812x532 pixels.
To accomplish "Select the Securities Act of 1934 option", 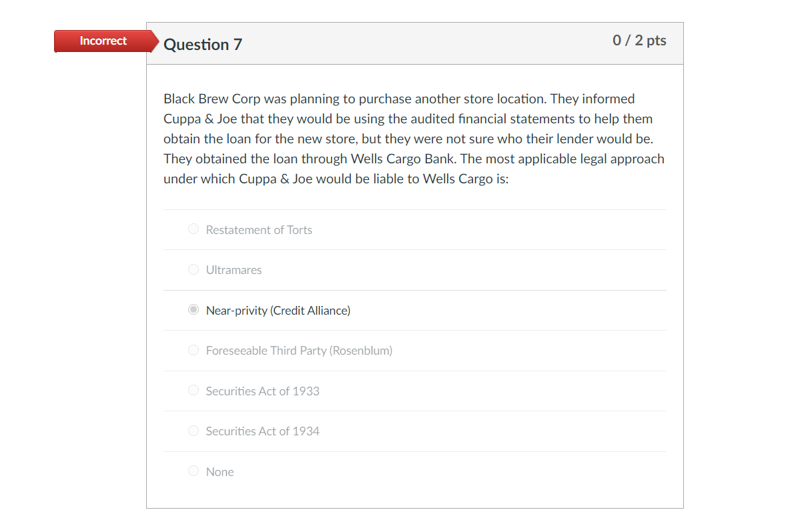I will 193,431.
